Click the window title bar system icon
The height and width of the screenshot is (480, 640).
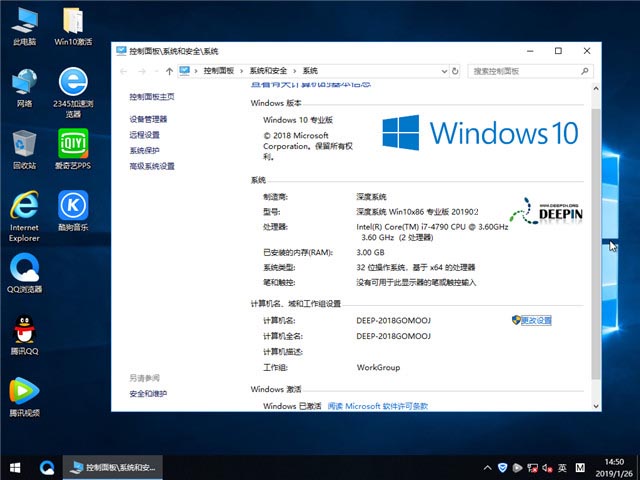tap(121, 51)
